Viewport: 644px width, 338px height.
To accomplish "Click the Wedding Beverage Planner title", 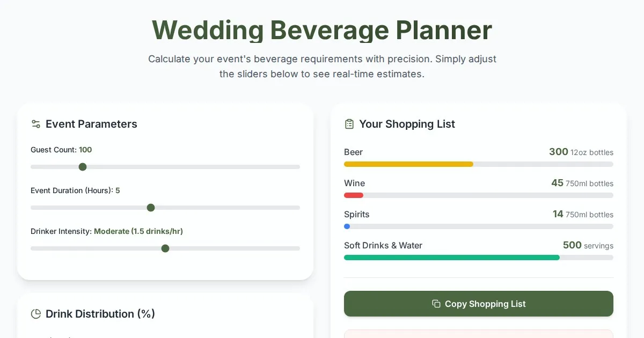I will [322, 30].
